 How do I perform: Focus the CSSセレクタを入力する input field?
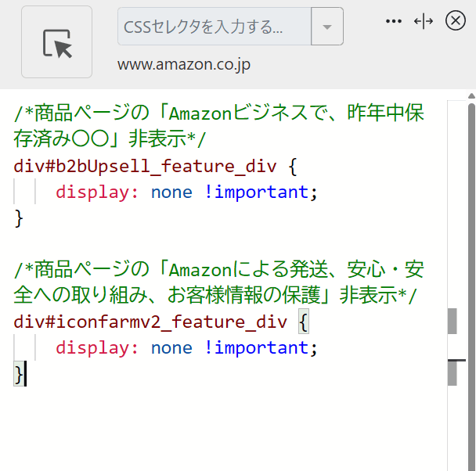[215, 27]
